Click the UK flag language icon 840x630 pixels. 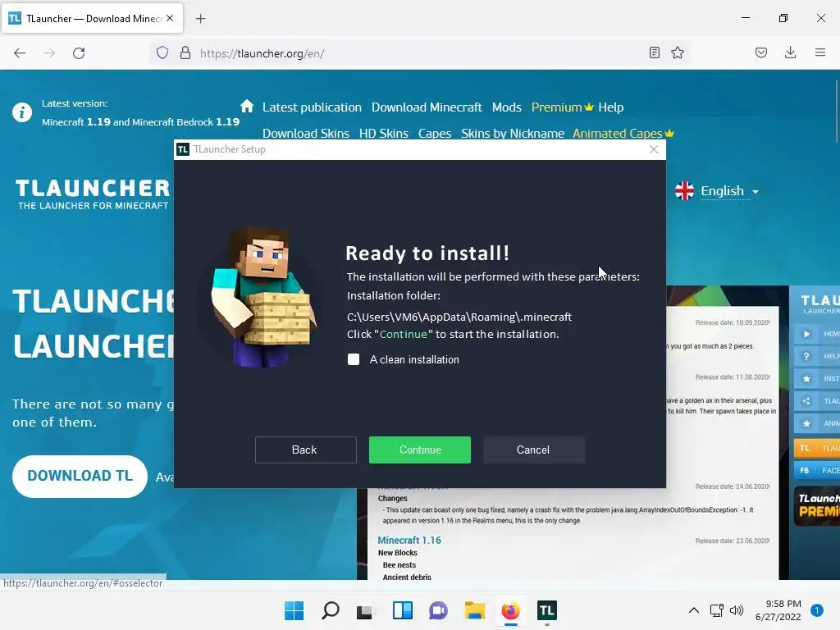[685, 190]
